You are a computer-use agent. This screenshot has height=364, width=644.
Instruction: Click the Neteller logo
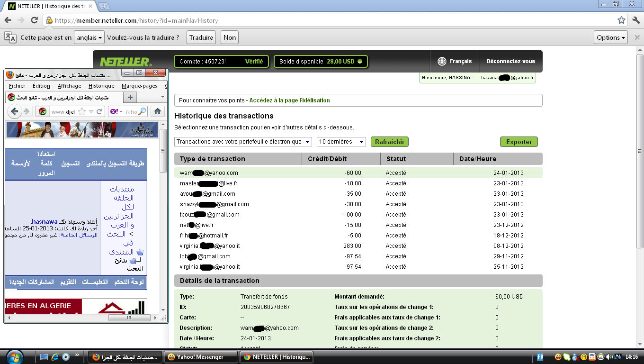point(125,62)
